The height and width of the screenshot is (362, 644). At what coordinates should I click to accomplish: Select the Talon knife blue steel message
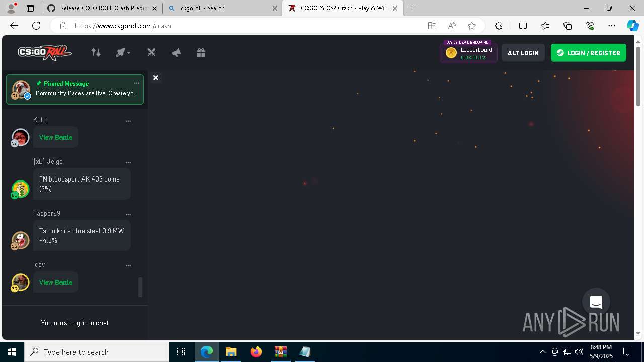pyautogui.click(x=82, y=236)
